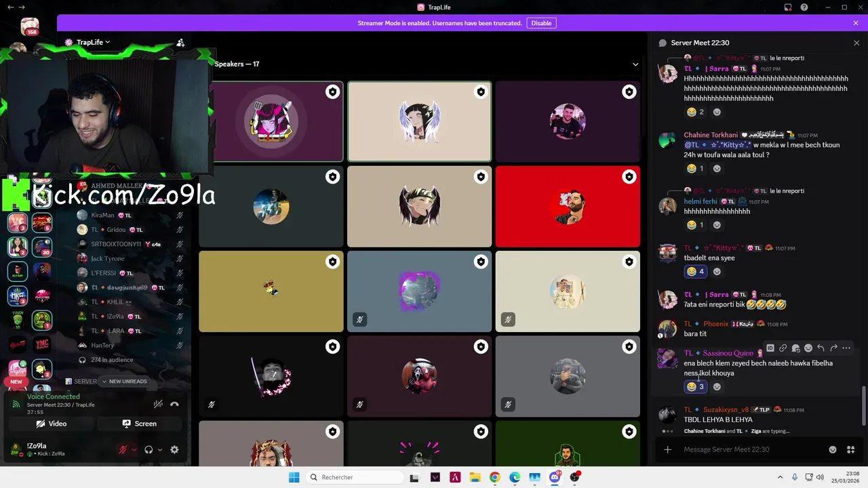Reply to Sassinou Quinn's message
868x488 pixels.
point(821,348)
